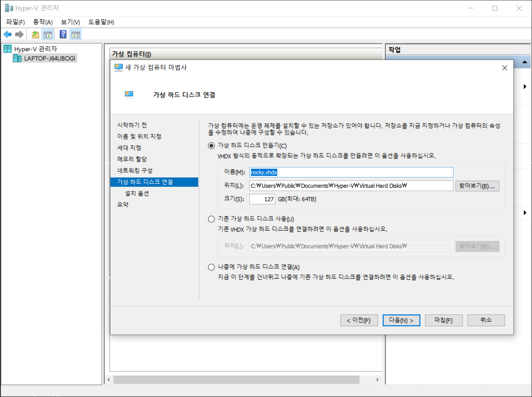532x397 pixels.
Task: Select the Hyper-V 관리자 tree root node
Action: 36,49
